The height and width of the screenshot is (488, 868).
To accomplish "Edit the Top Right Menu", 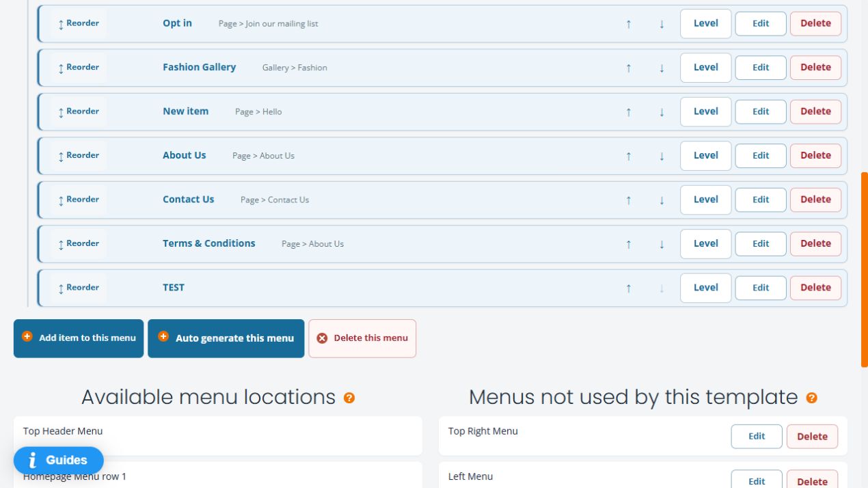I will (x=757, y=437).
